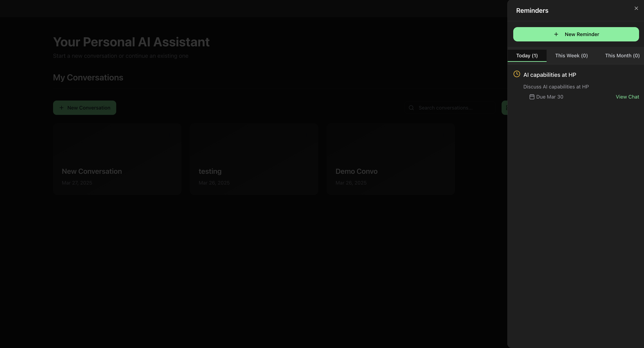Click the Discuss AI capabilities at HP description
Screen dimensions: 644x348
click(x=556, y=87)
